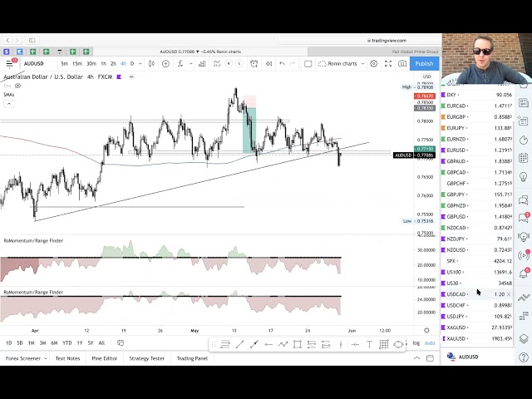The image size is (532, 399).
Task: Open the Forex Screener dropdown arrow
Action: pyautogui.click(x=44, y=358)
